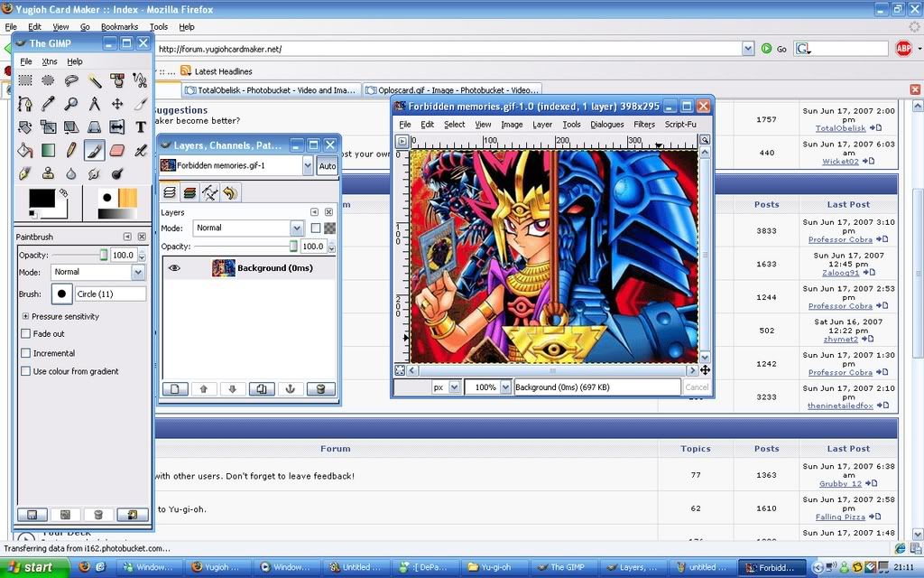The image size is (924, 578).
Task: Toggle Keep transparency checkbox in Layers panel
Action: coord(316,228)
